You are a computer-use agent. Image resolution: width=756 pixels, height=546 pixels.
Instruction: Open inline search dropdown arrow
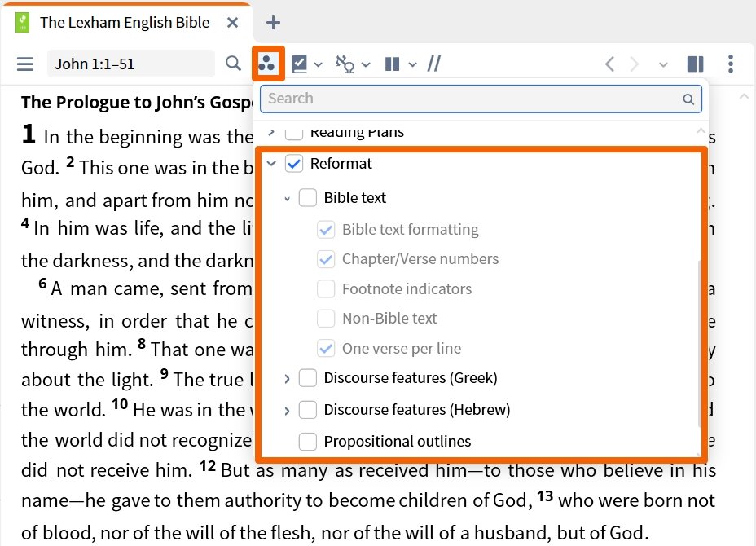pyautogui.click(x=319, y=64)
